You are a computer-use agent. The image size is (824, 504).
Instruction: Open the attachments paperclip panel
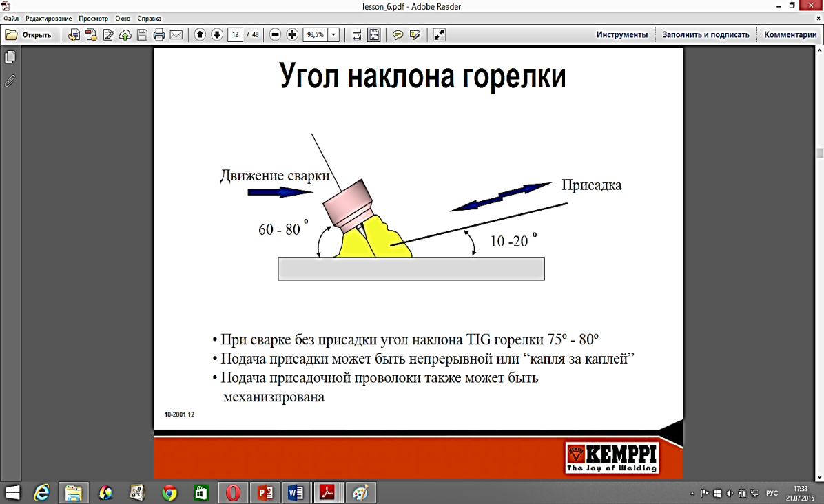(10, 81)
